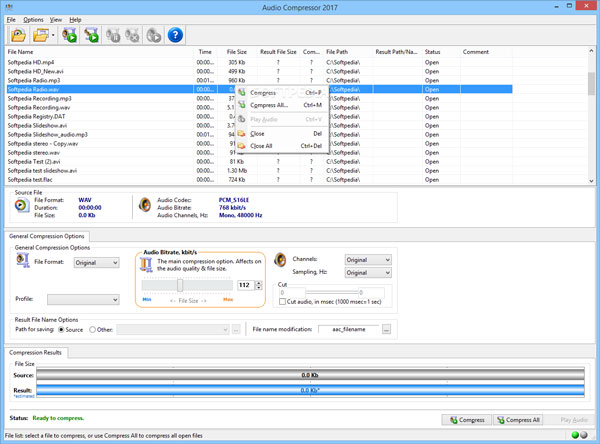Open the Profile dropdown
600x444 pixels.
83,299
